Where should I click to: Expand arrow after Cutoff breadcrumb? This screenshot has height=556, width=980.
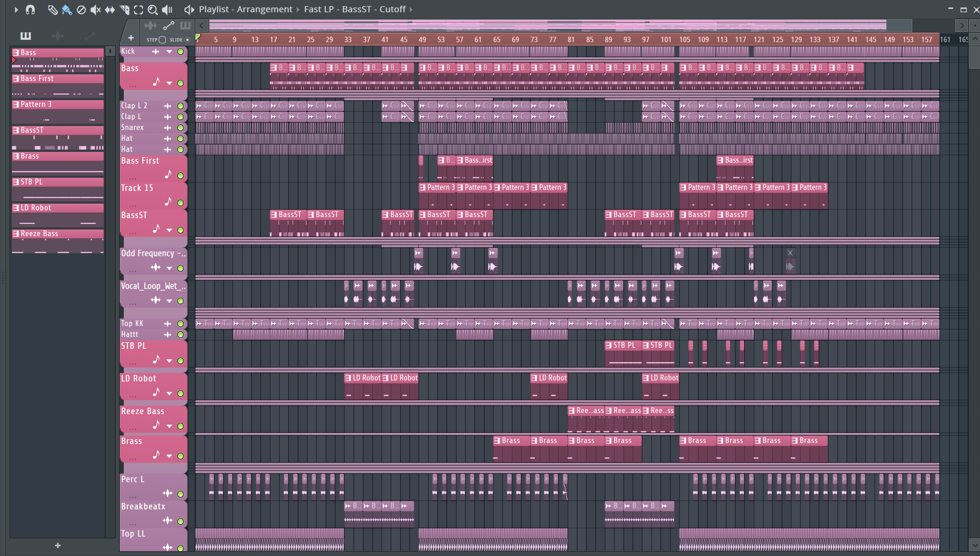411,10
